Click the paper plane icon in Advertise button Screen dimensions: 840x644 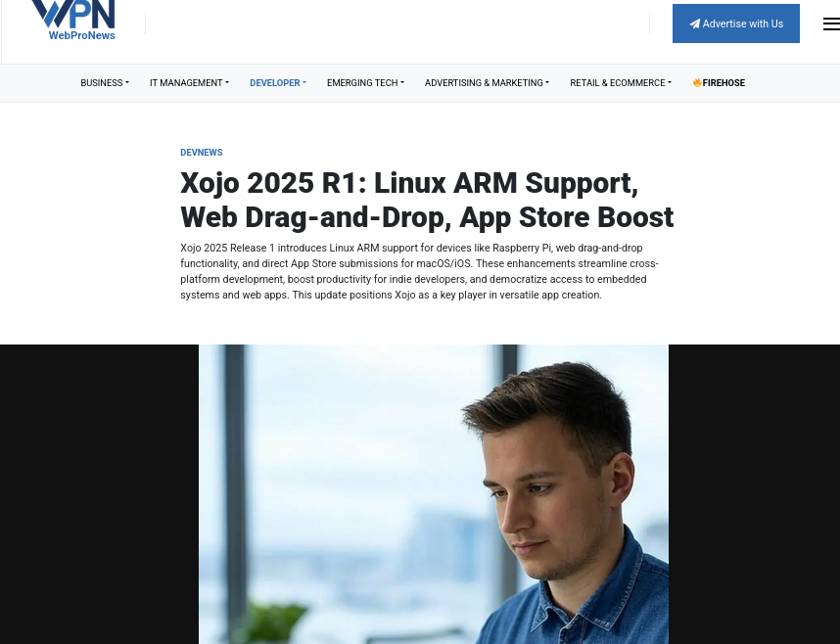[694, 24]
